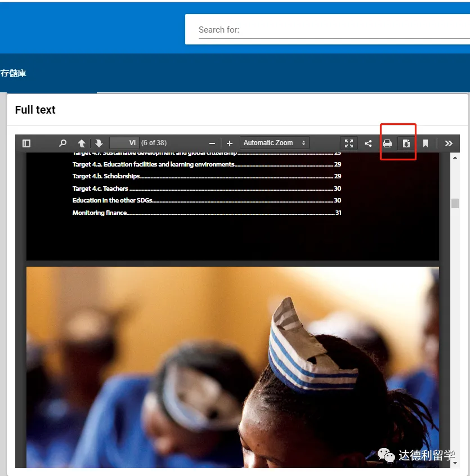Zoom out with the minus button

(212, 143)
